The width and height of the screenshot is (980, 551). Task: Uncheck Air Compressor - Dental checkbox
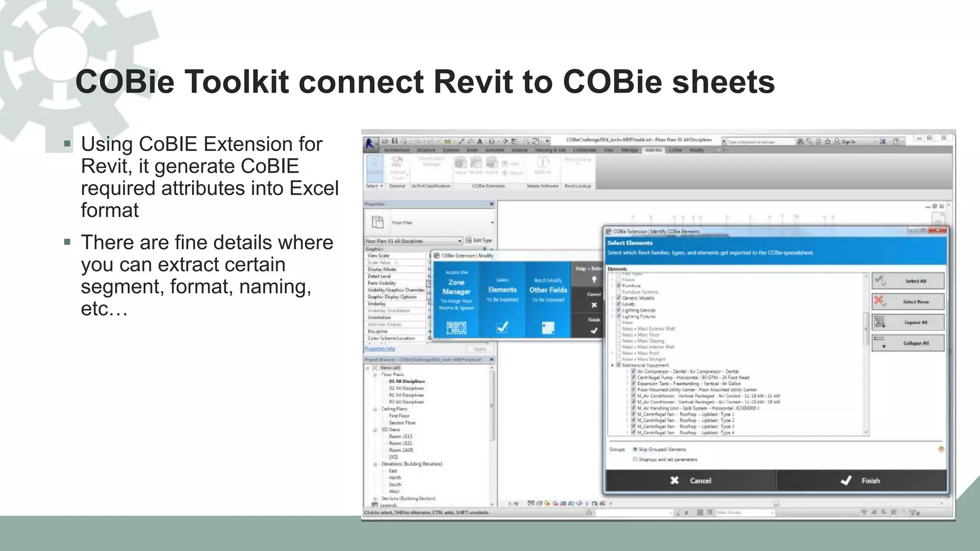click(634, 371)
